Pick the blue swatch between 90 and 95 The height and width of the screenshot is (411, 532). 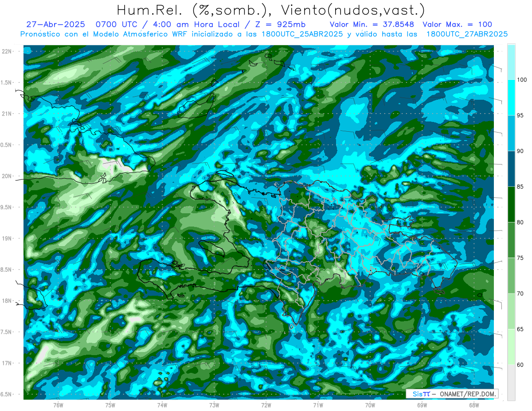point(511,133)
